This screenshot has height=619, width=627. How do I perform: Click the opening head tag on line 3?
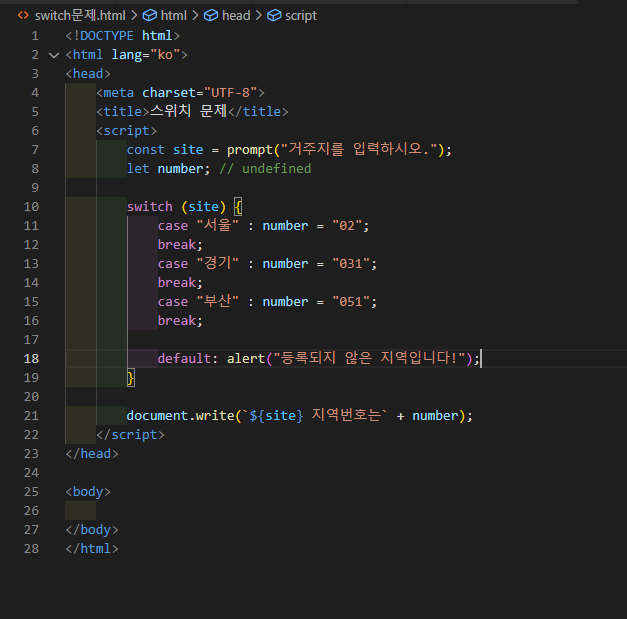tap(88, 74)
